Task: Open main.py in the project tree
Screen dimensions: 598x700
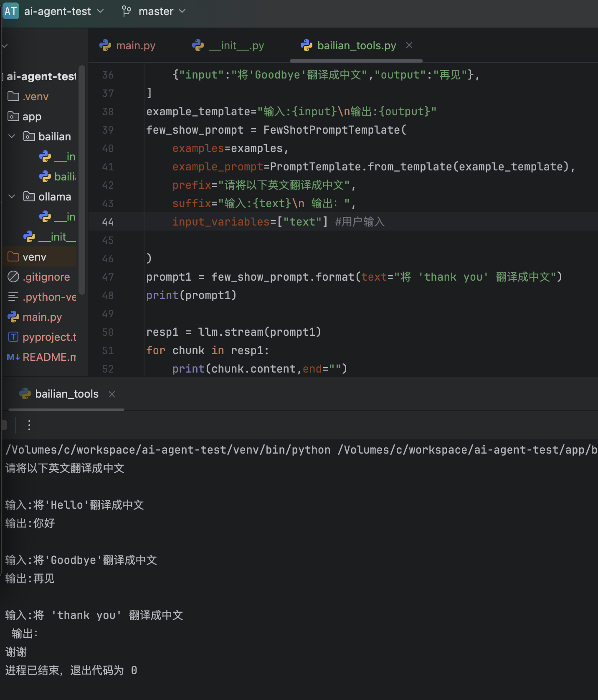Action: point(42,317)
